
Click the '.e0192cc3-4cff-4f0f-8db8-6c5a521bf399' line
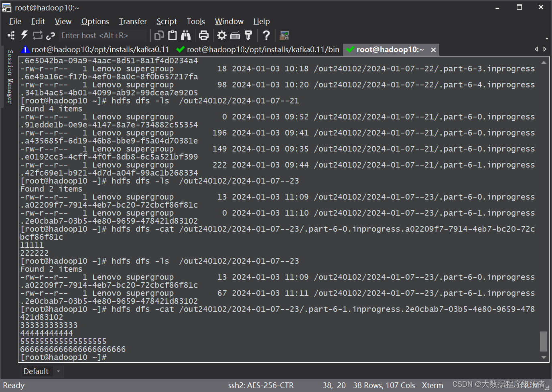click(x=109, y=157)
